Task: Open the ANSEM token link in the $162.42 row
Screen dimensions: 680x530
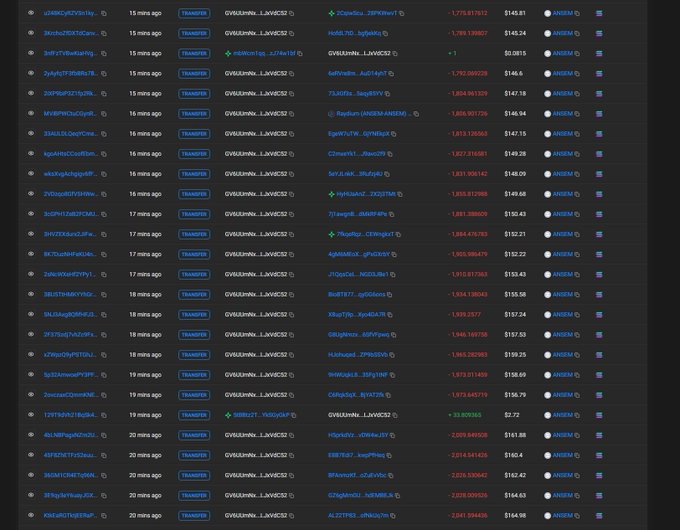Action: pyautogui.click(x=562, y=475)
